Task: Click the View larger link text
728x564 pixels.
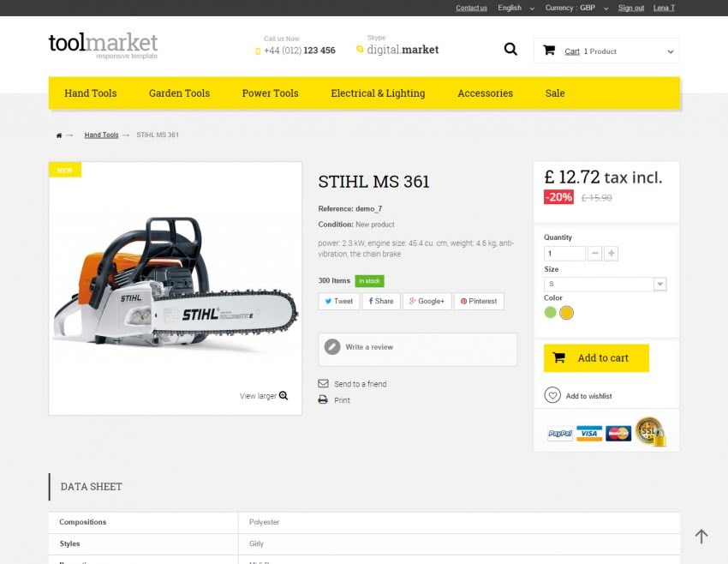Action: 258,396
